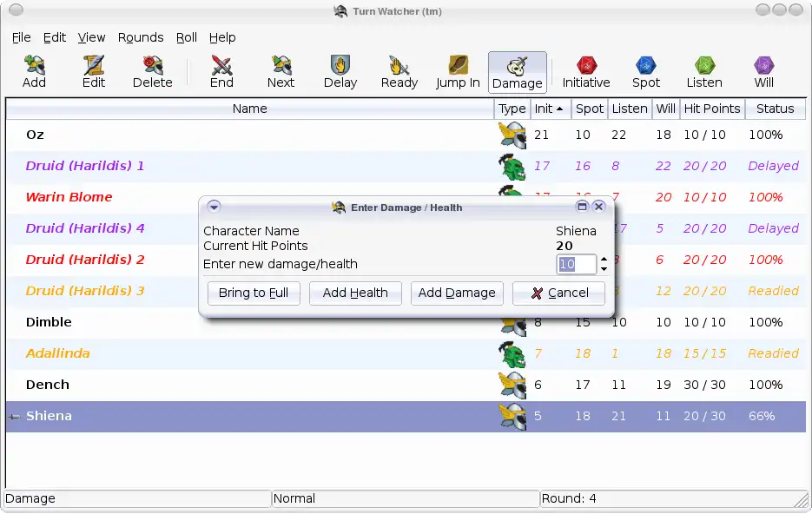
Task: Click the Delayed status of Druid (Harildis) 1
Action: [x=773, y=166]
